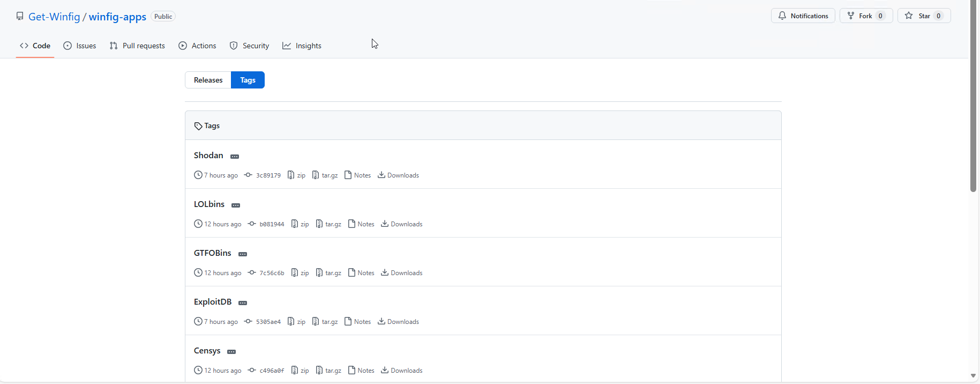This screenshot has width=980, height=384.
Task: Open Downloads for the ExploitDB tag
Action: [398, 322]
